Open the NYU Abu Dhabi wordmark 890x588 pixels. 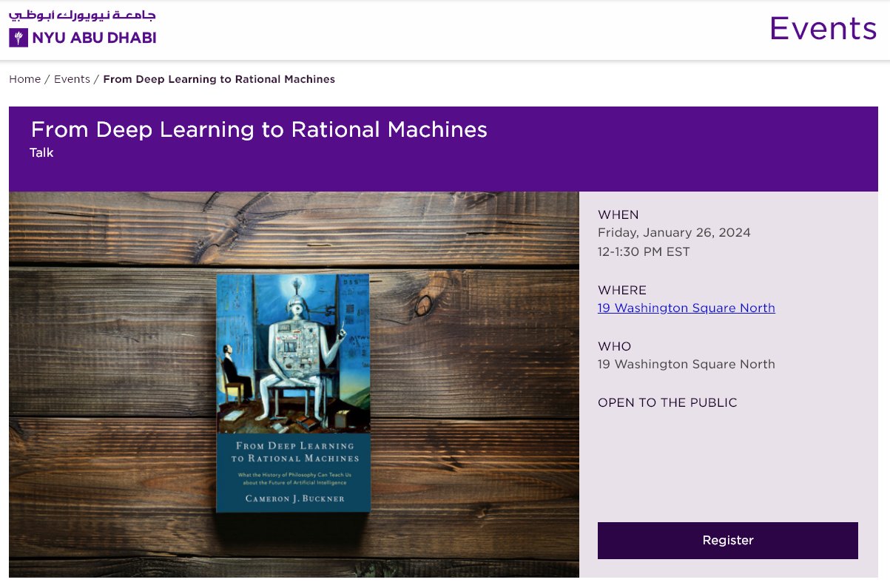(94, 38)
